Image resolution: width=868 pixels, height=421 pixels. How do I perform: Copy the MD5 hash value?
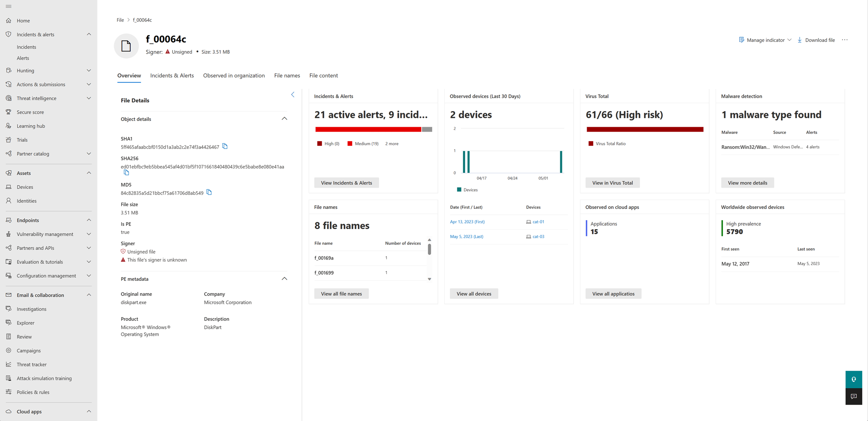tap(209, 192)
